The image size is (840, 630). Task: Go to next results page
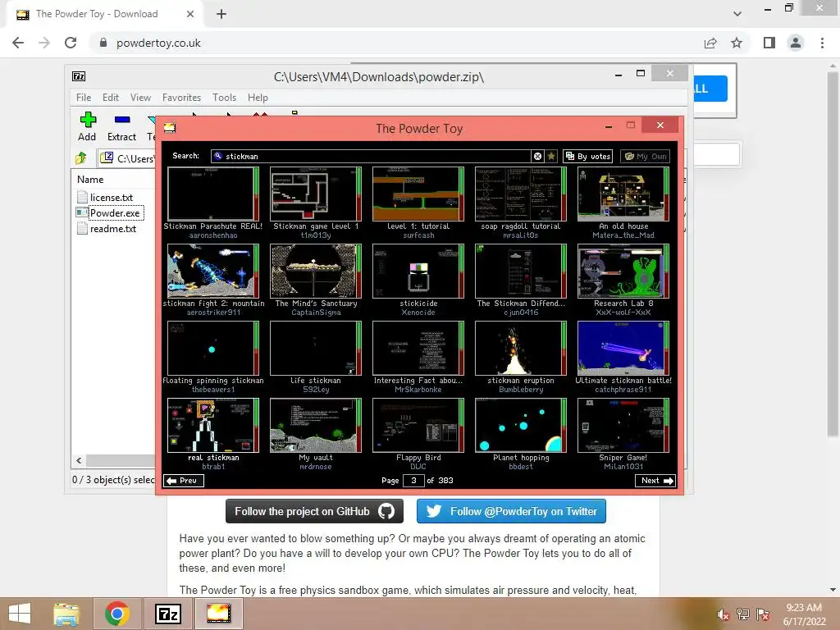click(x=655, y=481)
